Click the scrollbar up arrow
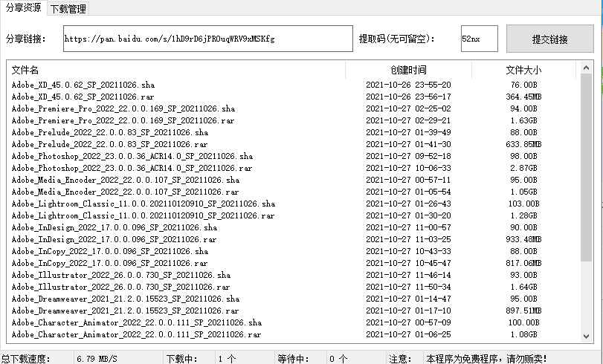This screenshot has height=364, width=603. (x=586, y=68)
